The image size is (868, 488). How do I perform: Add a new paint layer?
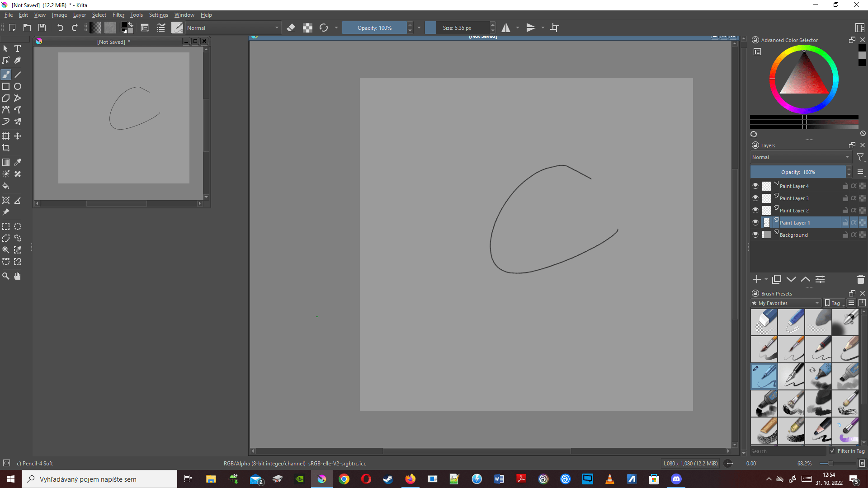click(757, 279)
